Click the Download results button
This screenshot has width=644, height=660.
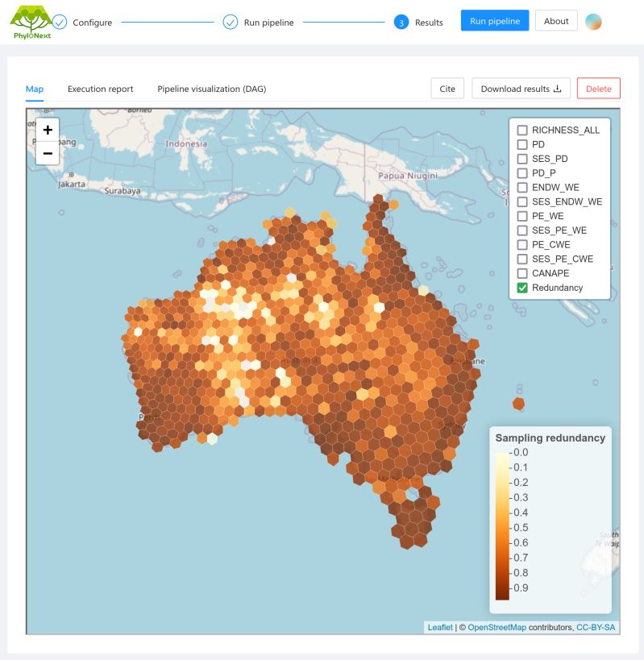(521, 89)
